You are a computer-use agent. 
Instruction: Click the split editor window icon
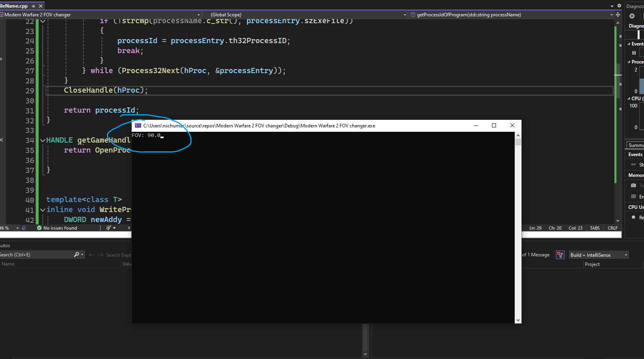tap(618, 15)
